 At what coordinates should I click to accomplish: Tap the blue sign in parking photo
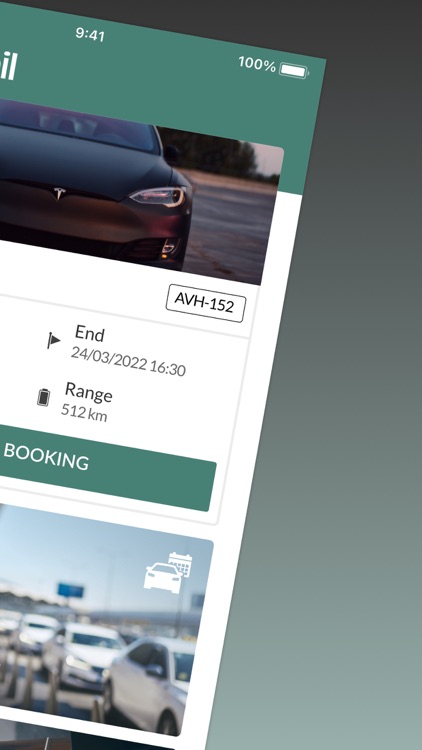(70, 590)
